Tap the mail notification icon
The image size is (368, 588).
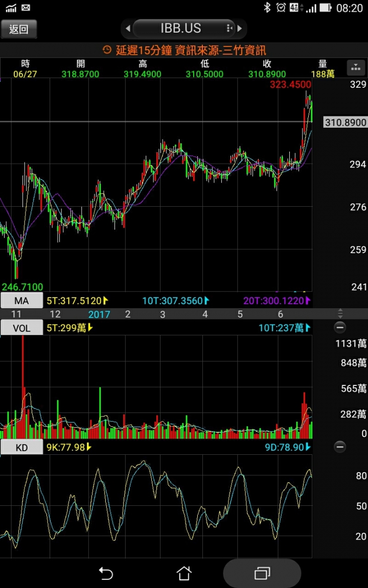26,8
